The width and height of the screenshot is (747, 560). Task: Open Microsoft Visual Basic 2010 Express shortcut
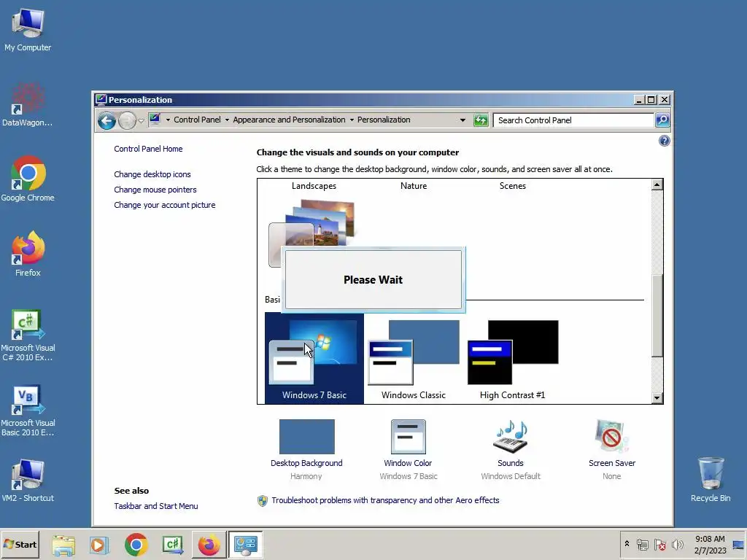click(x=28, y=411)
